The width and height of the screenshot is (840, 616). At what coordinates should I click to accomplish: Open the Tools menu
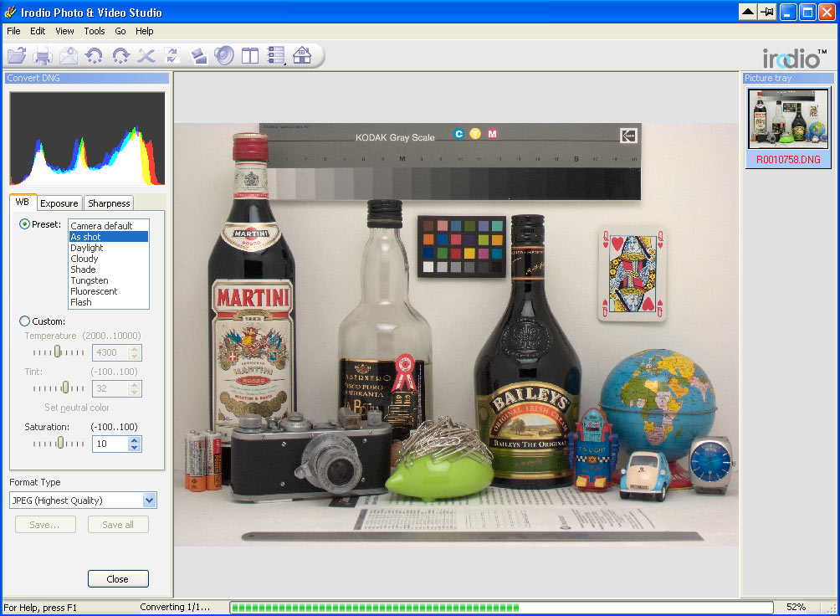point(94,31)
